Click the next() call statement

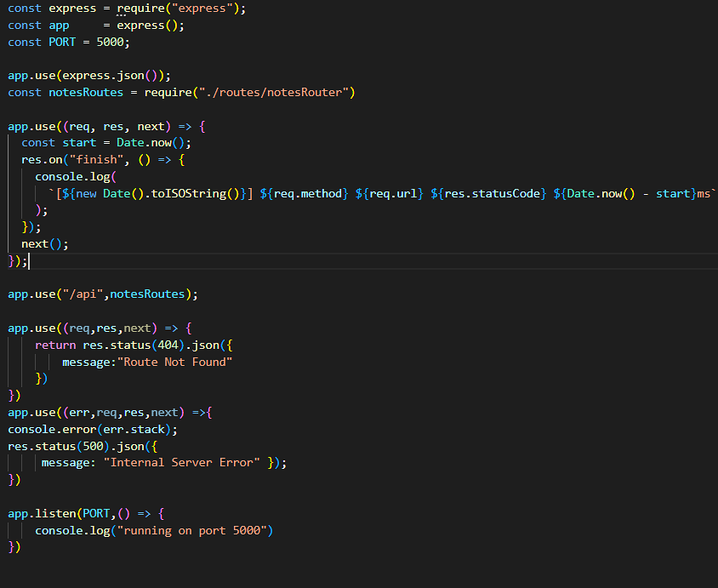point(45,244)
